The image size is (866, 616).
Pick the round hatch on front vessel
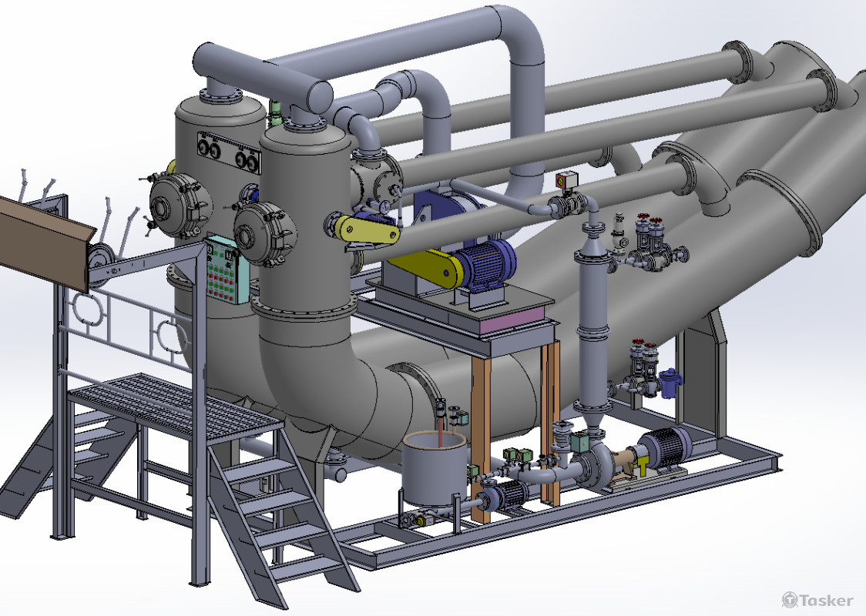(x=264, y=234)
